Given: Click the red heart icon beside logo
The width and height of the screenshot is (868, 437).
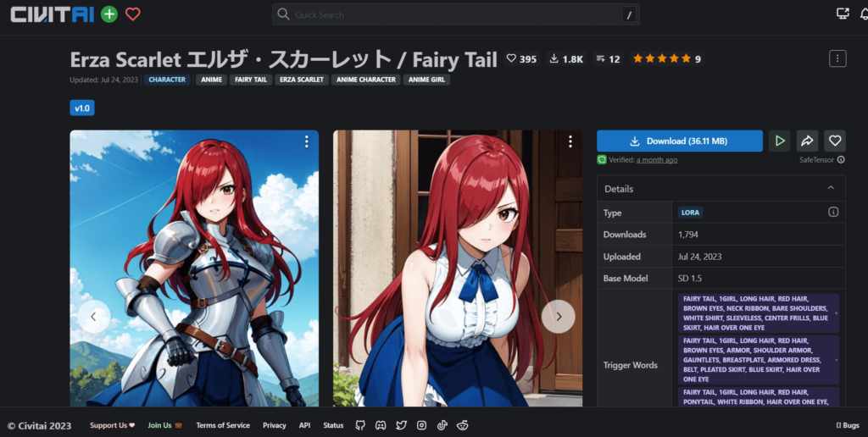Looking at the screenshot, I should [132, 14].
